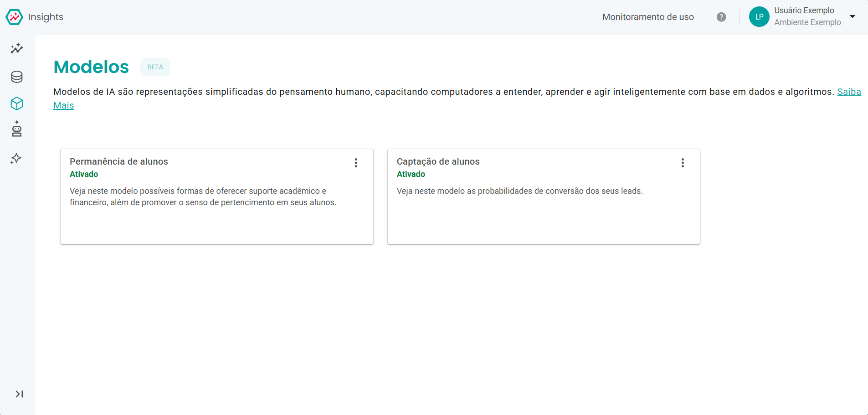
Task: Open options menu for Captação de alunos
Action: [683, 163]
